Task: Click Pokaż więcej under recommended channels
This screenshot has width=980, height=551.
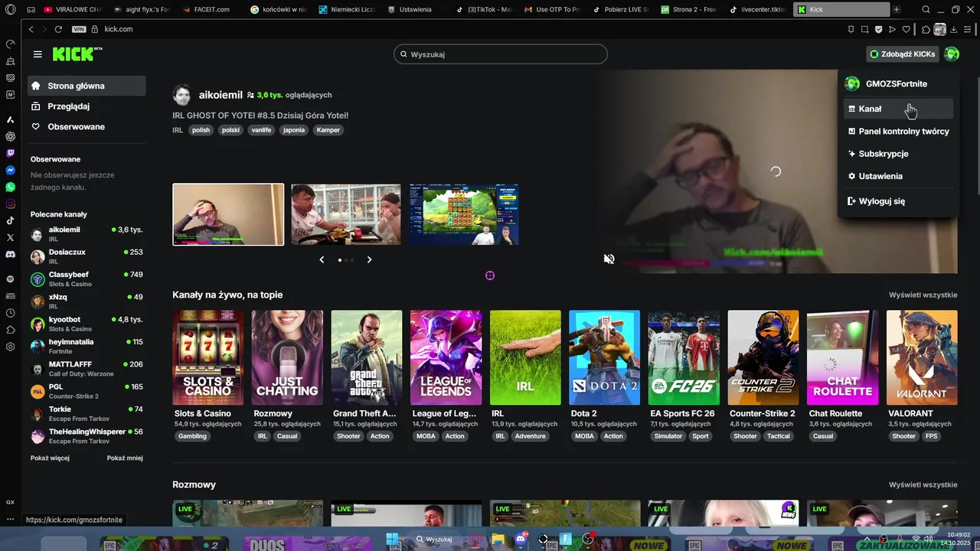Action: tap(50, 458)
